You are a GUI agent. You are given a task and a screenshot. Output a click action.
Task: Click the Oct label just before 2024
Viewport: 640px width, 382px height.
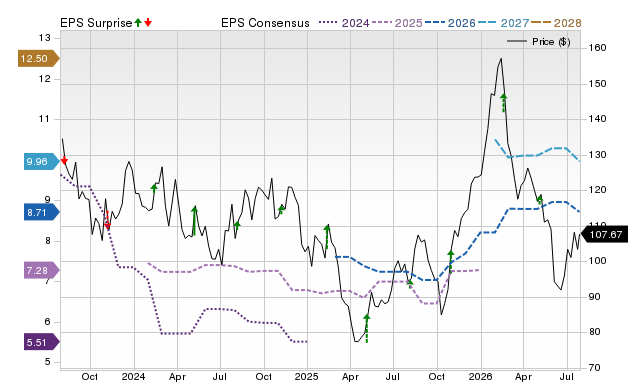point(89,376)
